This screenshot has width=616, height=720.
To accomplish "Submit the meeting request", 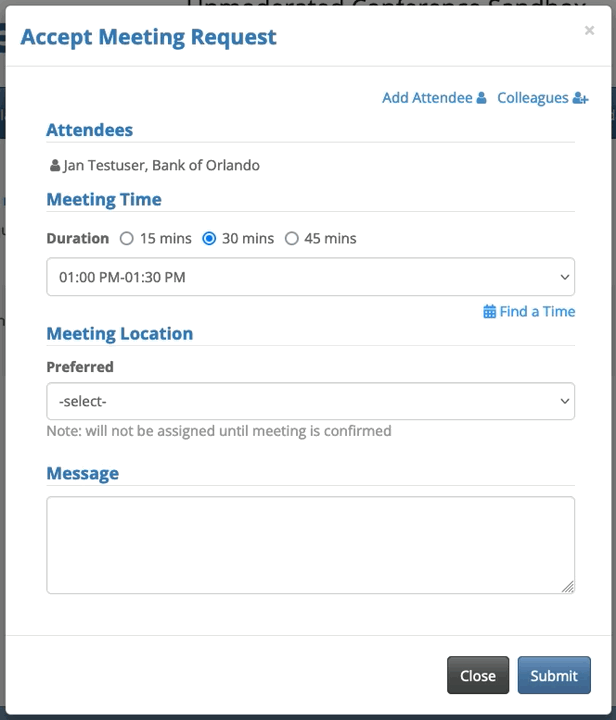I will click(x=554, y=675).
